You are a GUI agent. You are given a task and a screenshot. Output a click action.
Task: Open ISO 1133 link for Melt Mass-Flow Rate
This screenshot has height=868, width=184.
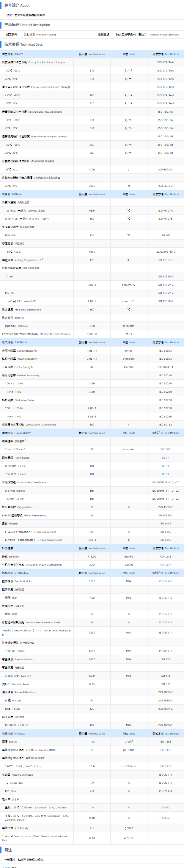click(165, 750)
